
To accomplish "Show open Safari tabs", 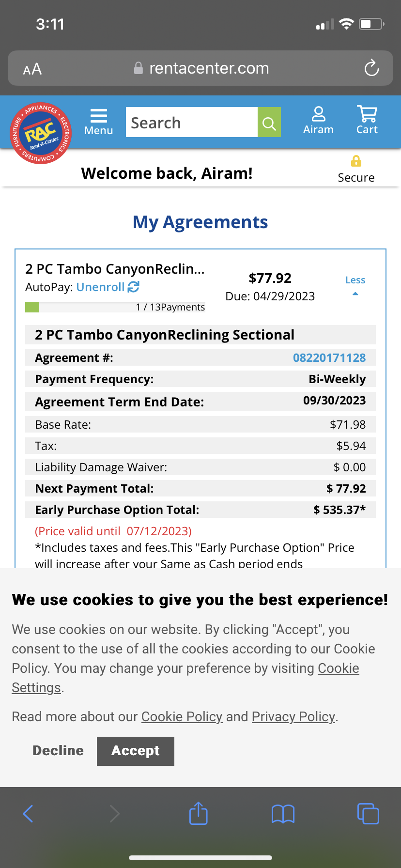I will [368, 813].
